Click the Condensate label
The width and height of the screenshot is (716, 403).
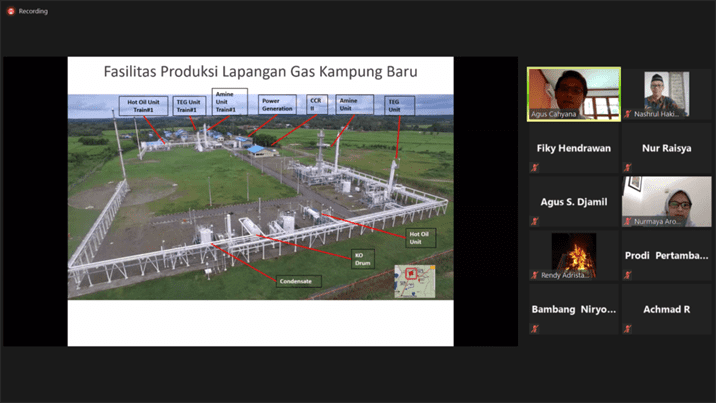(x=299, y=281)
